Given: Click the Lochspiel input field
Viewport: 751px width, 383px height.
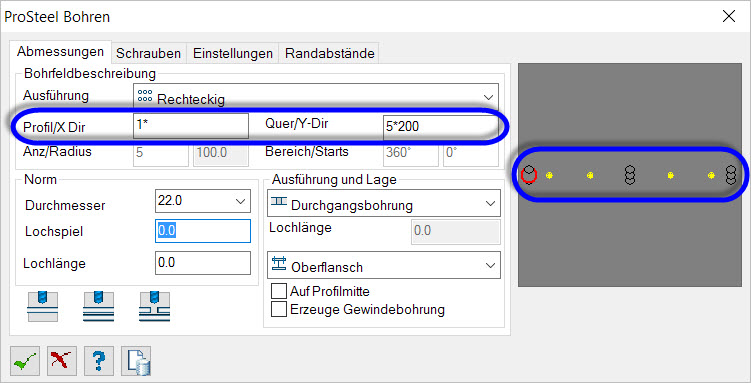Looking at the screenshot, I should tap(203, 231).
